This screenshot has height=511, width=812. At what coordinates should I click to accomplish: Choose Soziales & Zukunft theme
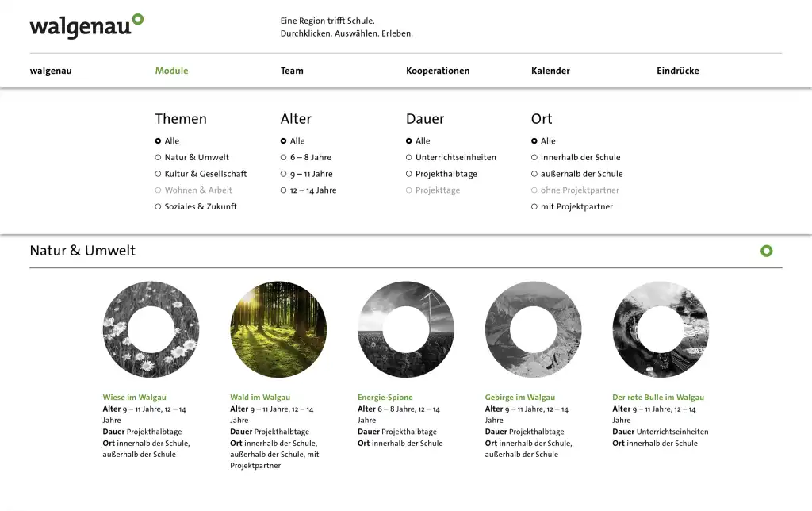click(x=200, y=206)
